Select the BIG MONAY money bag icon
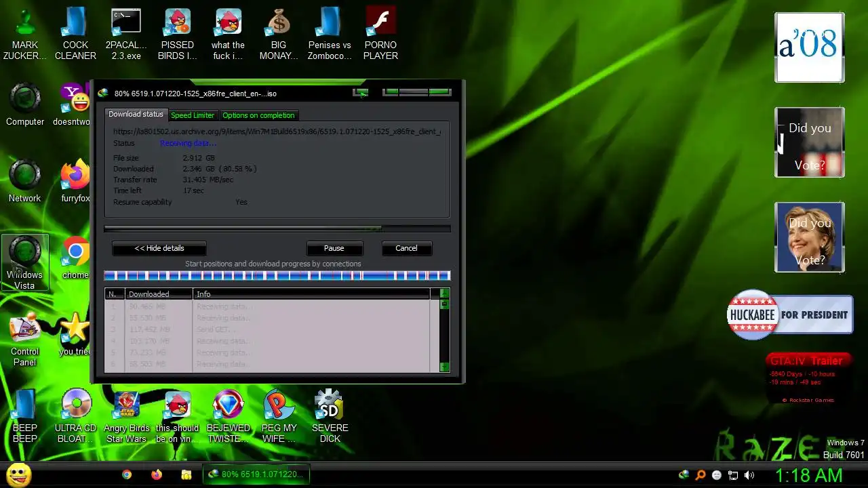 279,34
